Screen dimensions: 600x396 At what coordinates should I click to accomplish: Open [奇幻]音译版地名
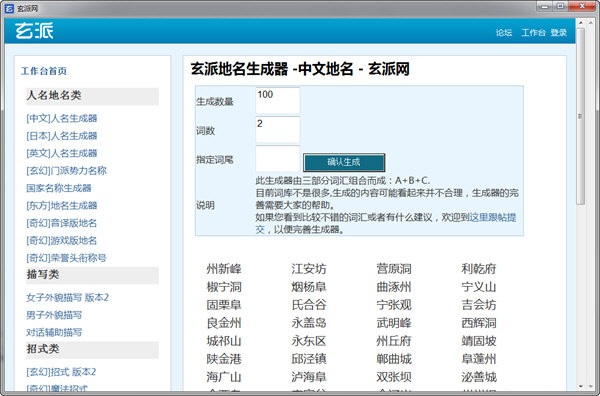click(62, 223)
